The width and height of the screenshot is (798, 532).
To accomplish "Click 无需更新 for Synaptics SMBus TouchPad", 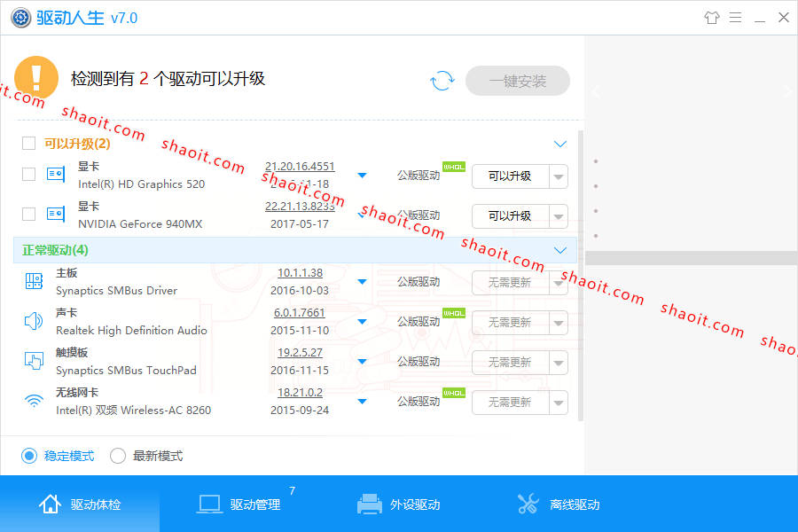I will [x=511, y=363].
